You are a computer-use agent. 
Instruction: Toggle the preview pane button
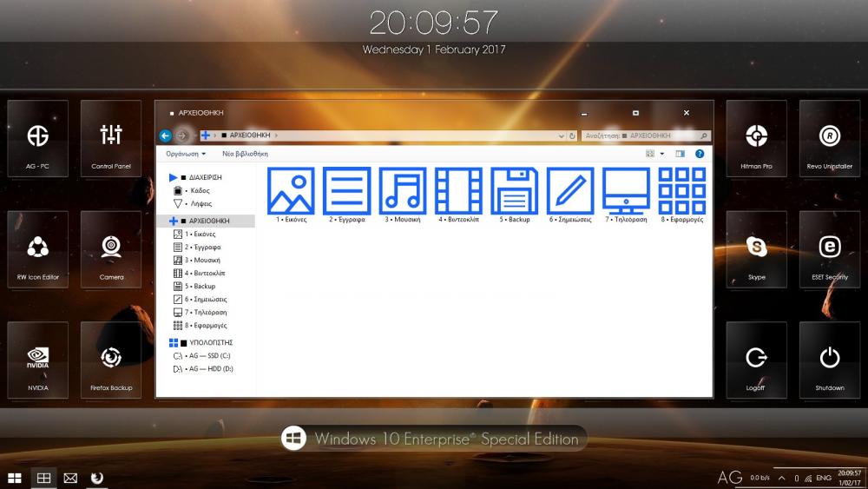tap(681, 154)
